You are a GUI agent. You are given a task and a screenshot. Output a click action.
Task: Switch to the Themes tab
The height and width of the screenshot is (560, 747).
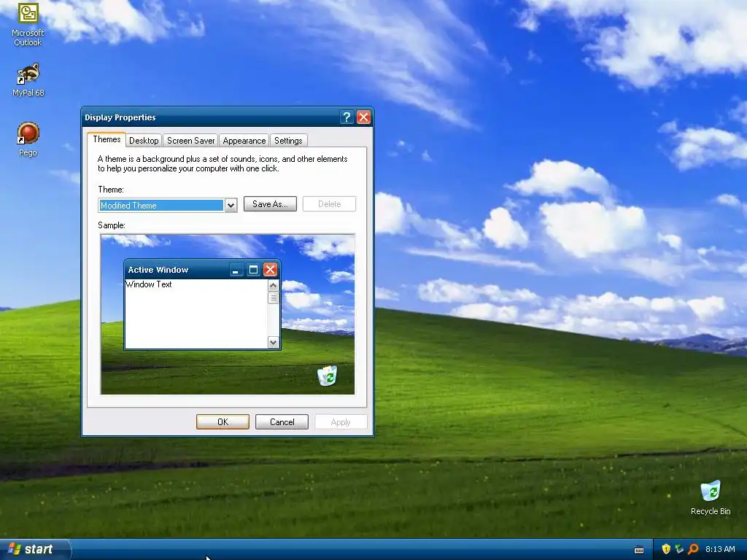point(107,139)
